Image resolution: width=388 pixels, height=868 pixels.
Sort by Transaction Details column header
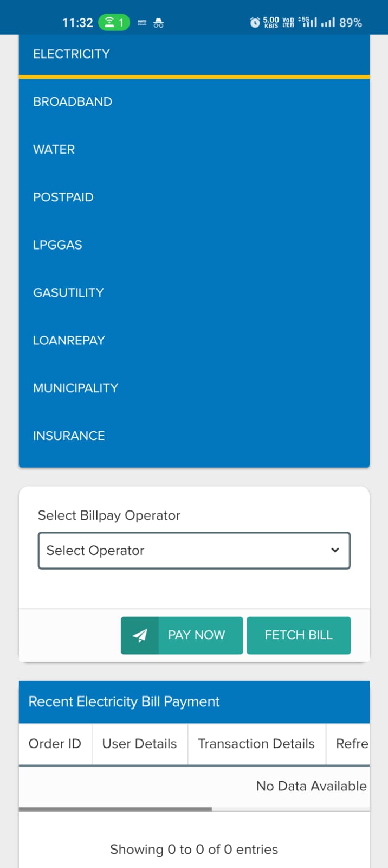tap(256, 744)
